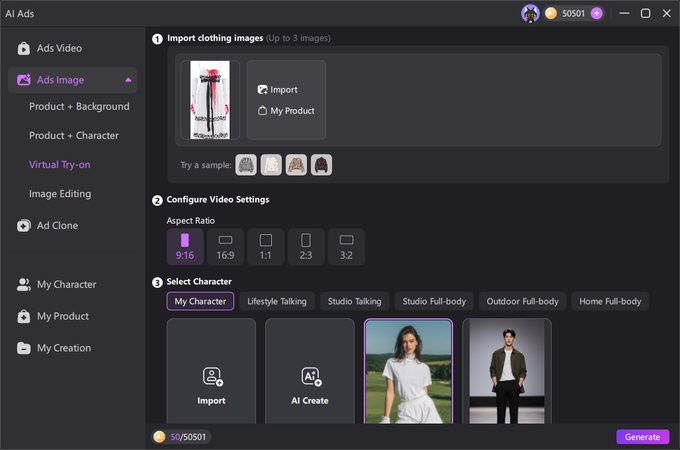Select the 3:2 aspect ratio
The image size is (680, 450).
point(346,247)
